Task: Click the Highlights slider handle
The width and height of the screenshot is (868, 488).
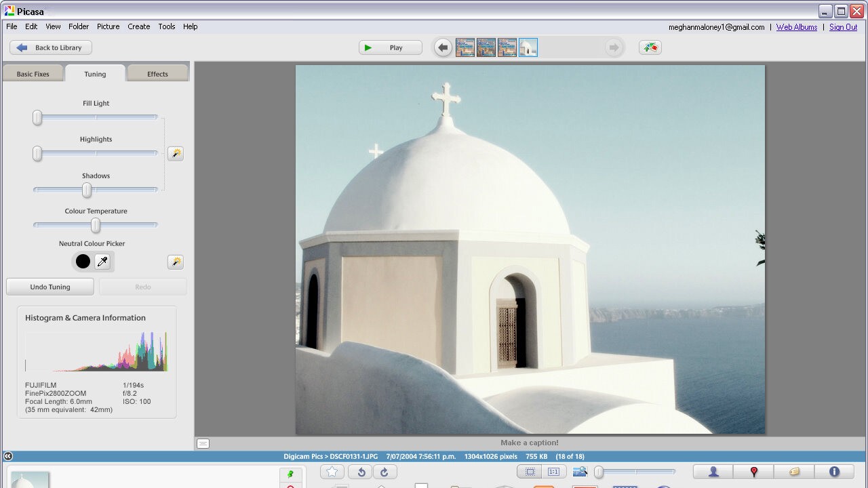Action: pos(37,154)
